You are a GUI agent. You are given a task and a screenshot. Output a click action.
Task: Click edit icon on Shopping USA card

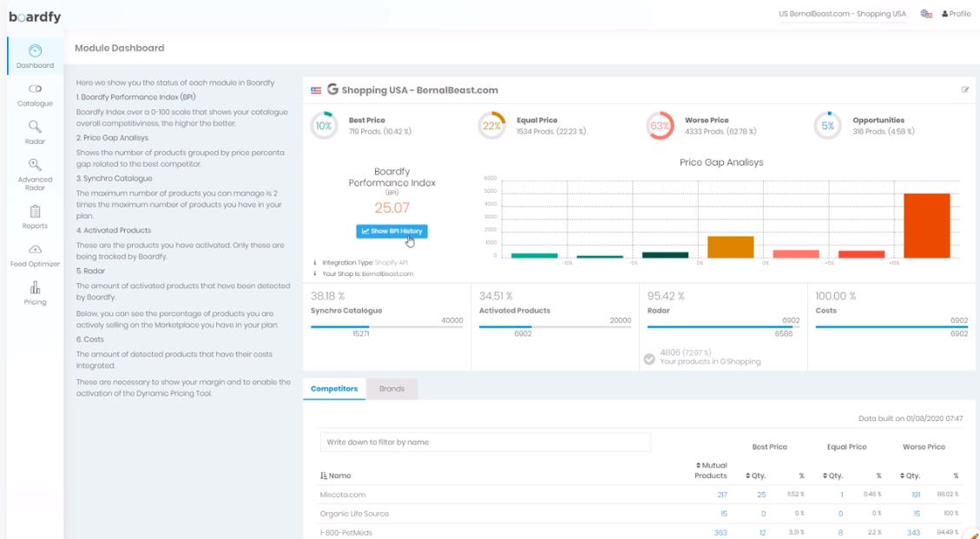pyautogui.click(x=965, y=90)
